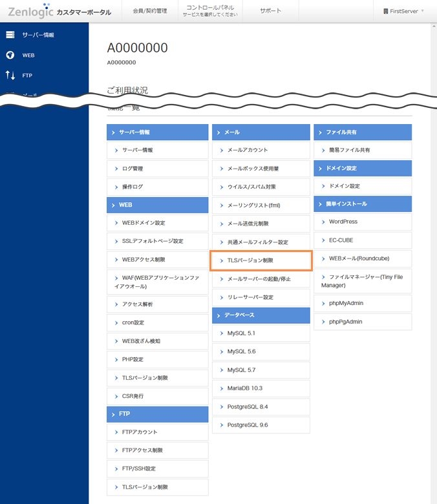Viewport: 437px width, 504px height.
Task: Open TLSバージョン制限 under the メール section
Action: click(x=261, y=260)
